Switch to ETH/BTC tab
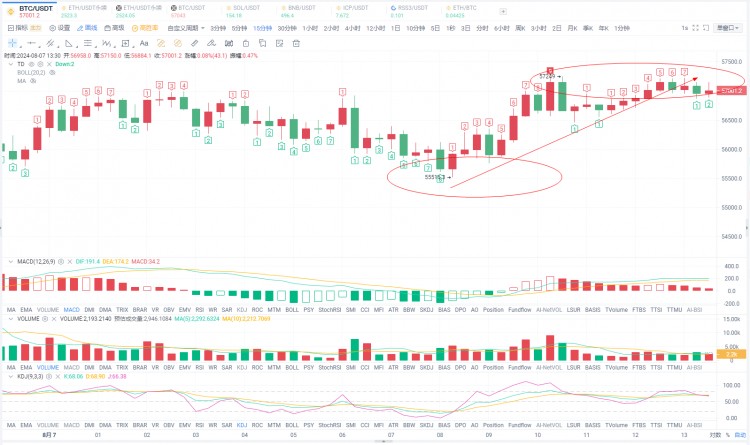The image size is (750, 445). coord(461,11)
